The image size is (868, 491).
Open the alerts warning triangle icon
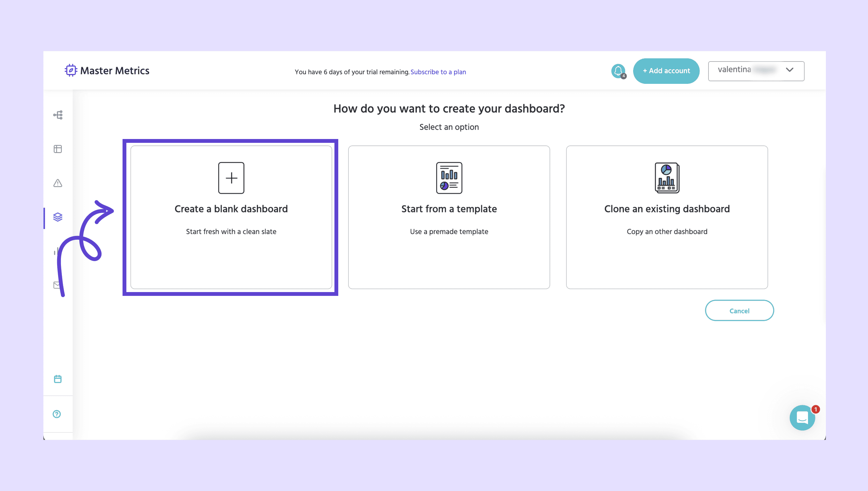(x=58, y=183)
